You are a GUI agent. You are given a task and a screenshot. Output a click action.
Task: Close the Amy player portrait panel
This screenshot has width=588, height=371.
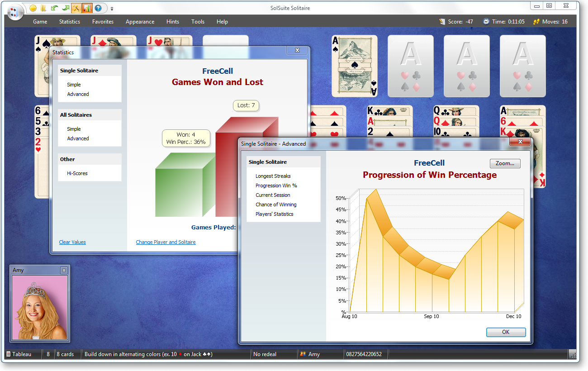coord(64,270)
